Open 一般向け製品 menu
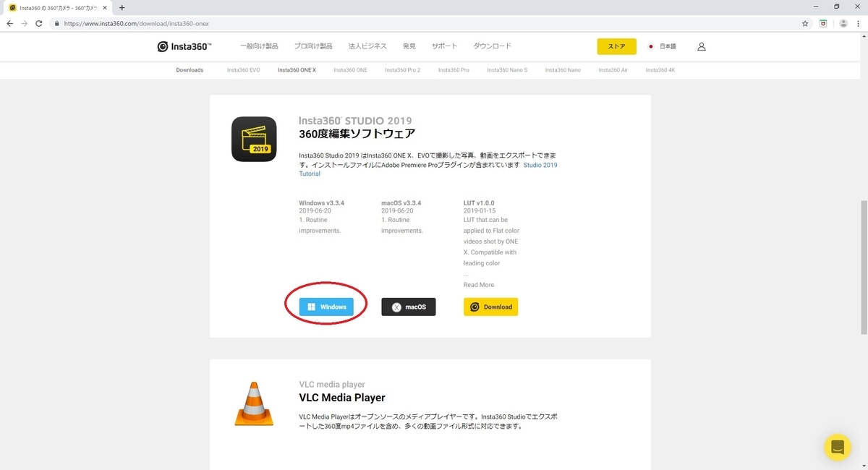The width and height of the screenshot is (868, 470). [x=259, y=46]
